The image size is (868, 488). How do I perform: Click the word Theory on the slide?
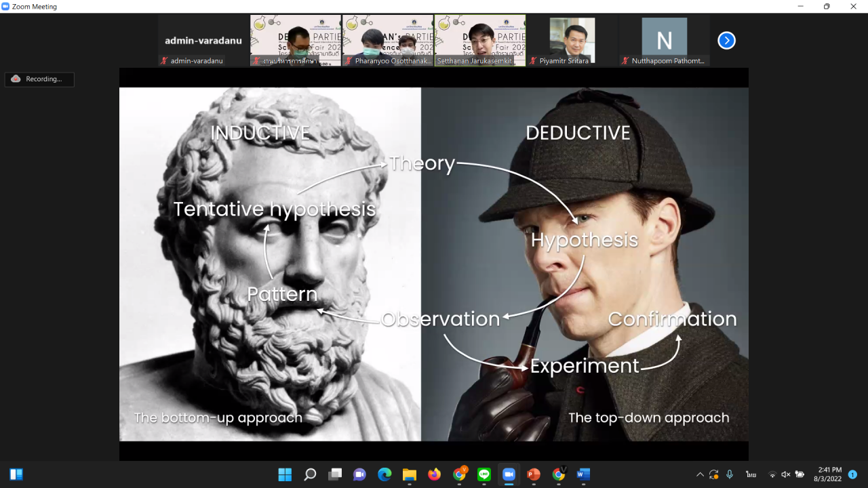[422, 163]
